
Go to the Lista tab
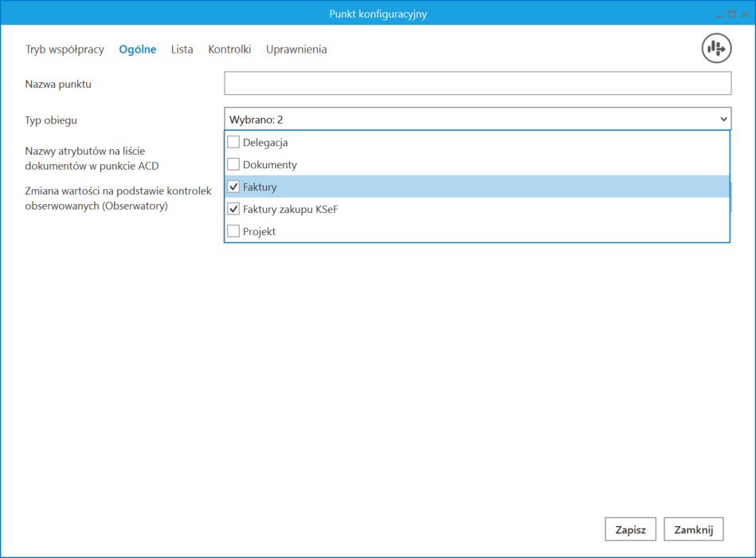[182, 49]
